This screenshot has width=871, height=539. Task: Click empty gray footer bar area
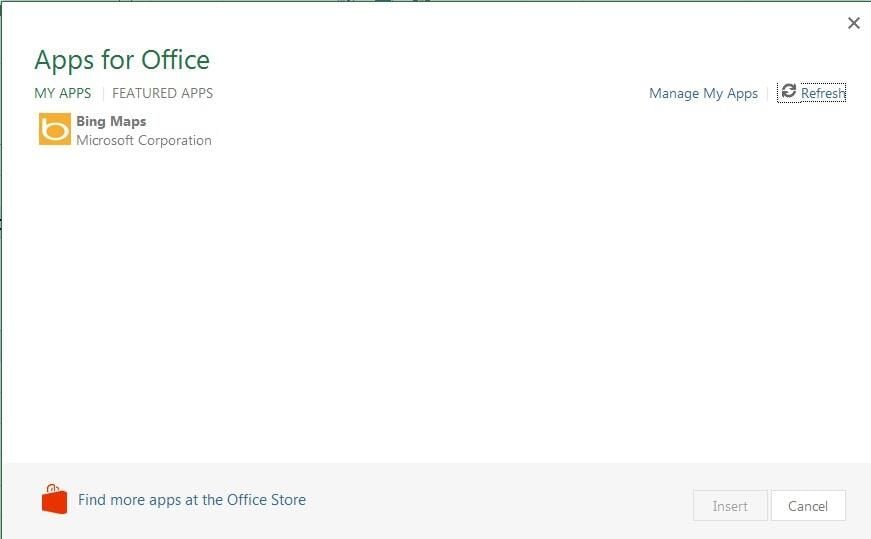tap(500, 500)
